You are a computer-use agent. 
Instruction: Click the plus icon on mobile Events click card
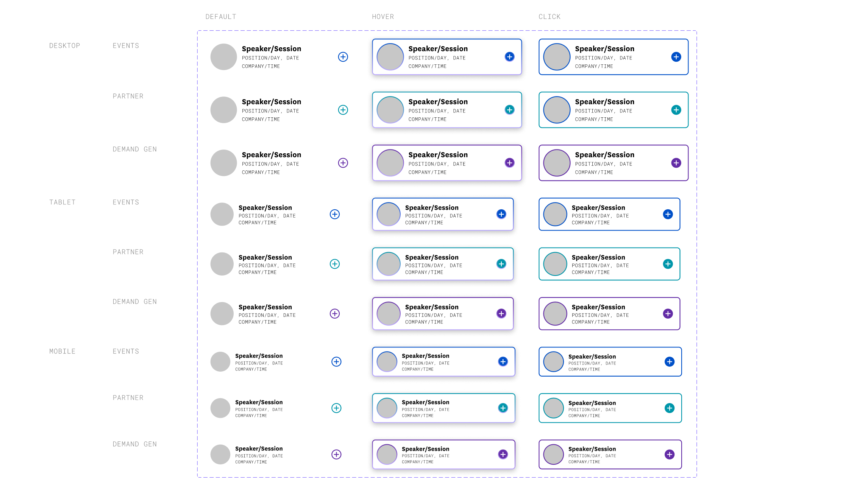click(669, 361)
